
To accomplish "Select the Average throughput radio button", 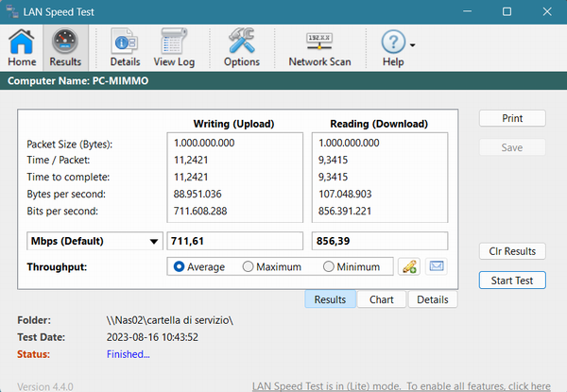I will coord(179,266).
